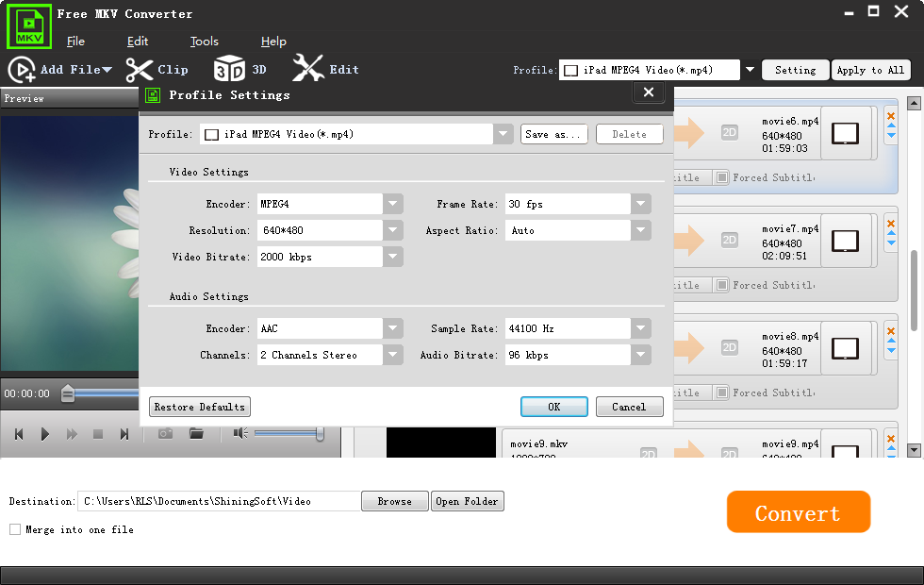Click the green MKV application logo

[x=29, y=26]
